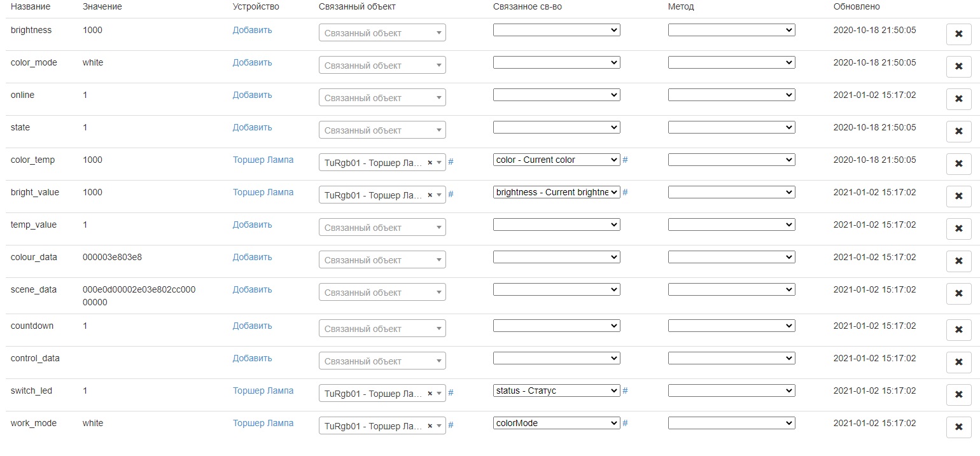This screenshot has height=456, width=980.
Task: Clear linked object in switch_led row
Action: coord(430,394)
